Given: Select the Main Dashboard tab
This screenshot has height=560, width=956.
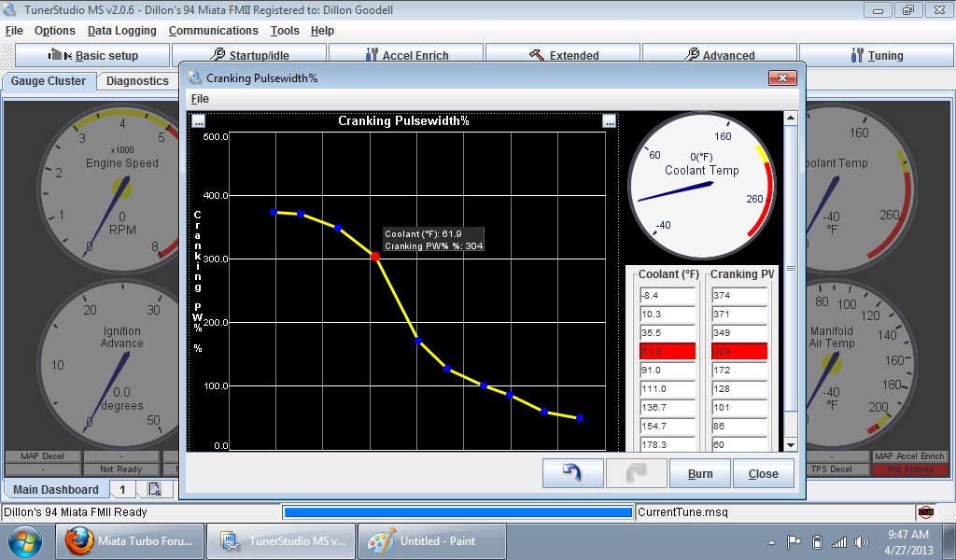Looking at the screenshot, I should click(55, 489).
